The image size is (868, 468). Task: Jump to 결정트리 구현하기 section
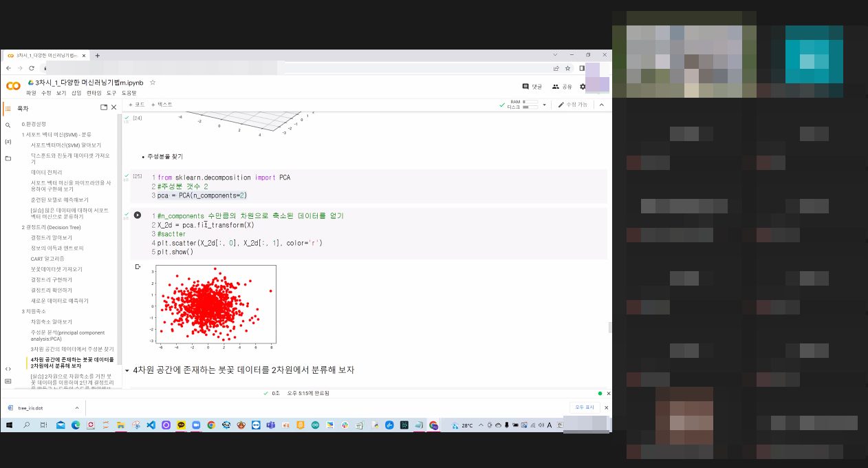pyautogui.click(x=51, y=280)
